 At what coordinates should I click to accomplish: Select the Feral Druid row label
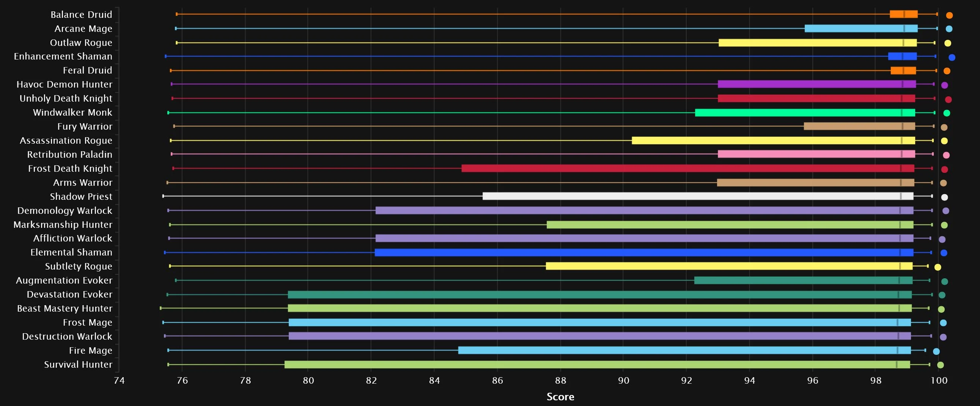(88, 71)
